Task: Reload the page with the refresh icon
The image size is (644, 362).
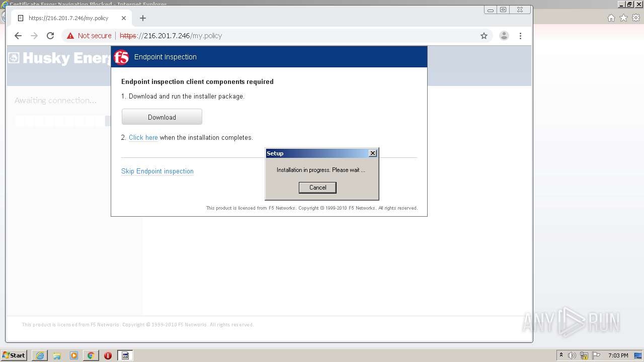Action: (50, 36)
